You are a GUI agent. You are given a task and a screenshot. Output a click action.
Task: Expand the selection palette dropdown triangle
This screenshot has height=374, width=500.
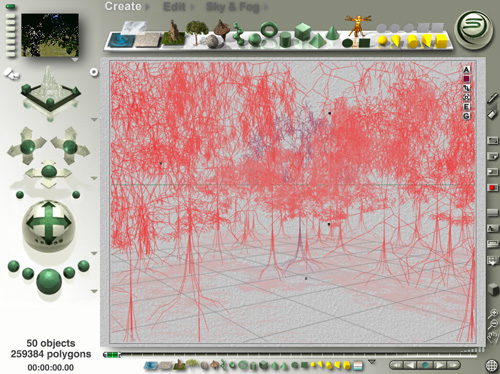point(372,362)
